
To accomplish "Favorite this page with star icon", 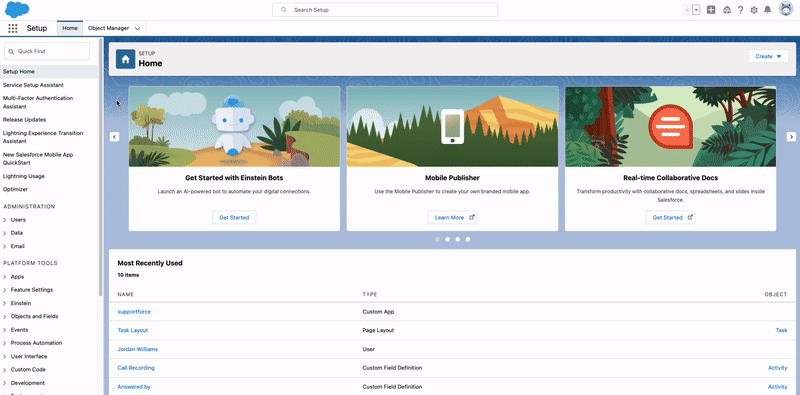I will [687, 10].
